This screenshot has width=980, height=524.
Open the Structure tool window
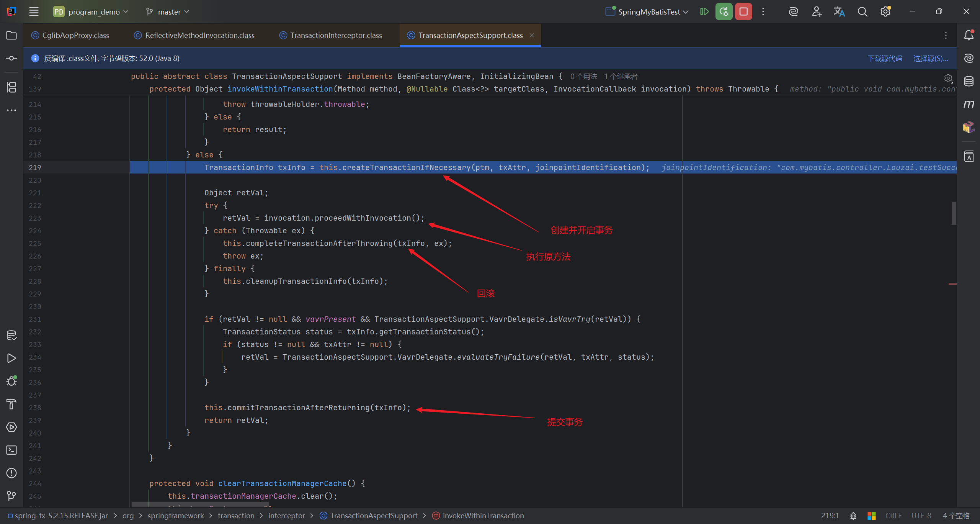[11, 87]
